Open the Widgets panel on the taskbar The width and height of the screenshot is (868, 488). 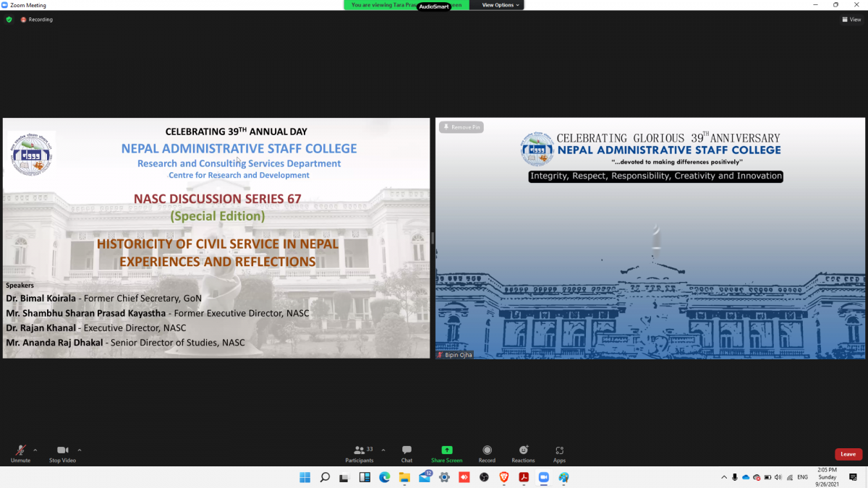coord(365,477)
